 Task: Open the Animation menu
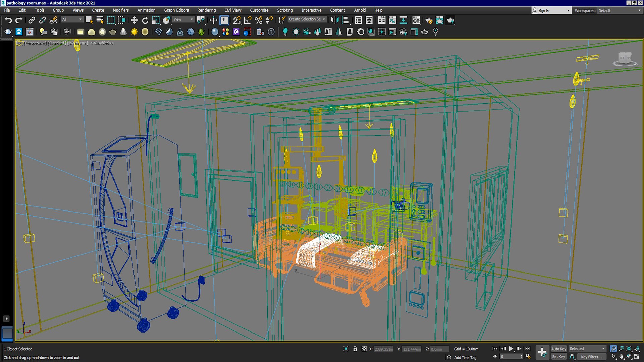(x=146, y=10)
